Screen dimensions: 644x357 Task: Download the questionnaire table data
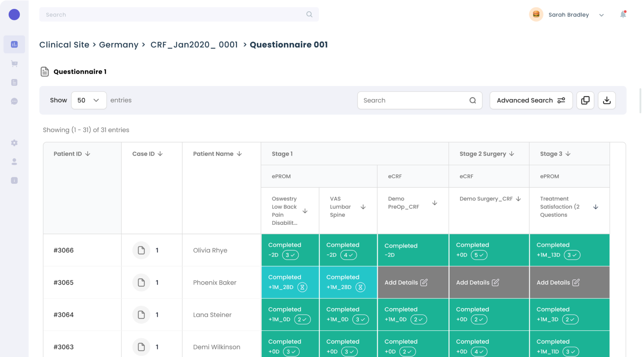(x=607, y=100)
